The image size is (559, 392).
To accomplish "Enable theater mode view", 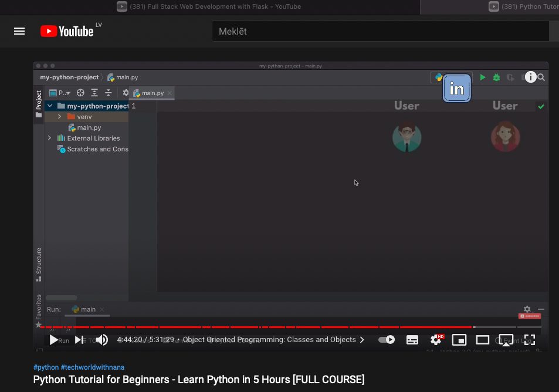I will pyautogui.click(x=483, y=340).
